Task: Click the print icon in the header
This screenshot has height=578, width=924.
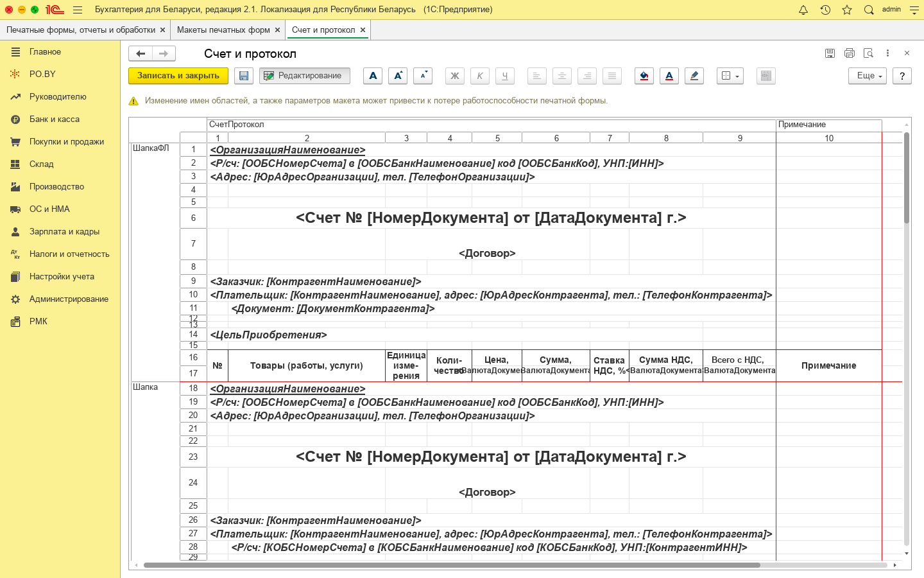Action: click(x=850, y=53)
